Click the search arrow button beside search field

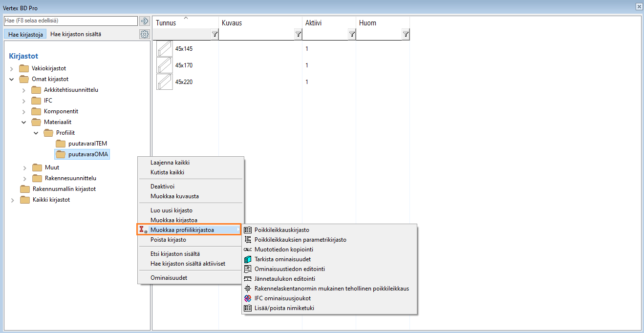(144, 21)
